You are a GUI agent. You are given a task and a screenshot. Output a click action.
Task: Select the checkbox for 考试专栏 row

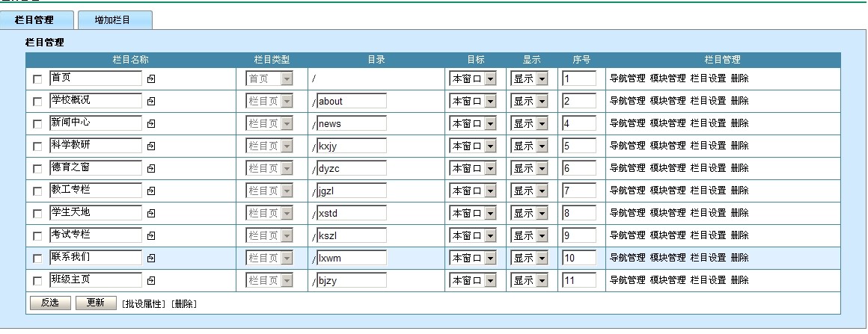(37, 236)
